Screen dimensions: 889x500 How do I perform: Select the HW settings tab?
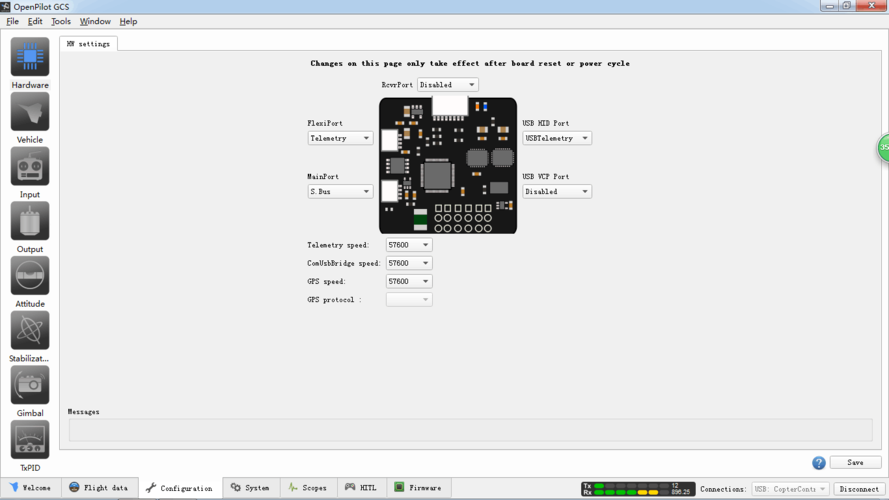tap(88, 44)
